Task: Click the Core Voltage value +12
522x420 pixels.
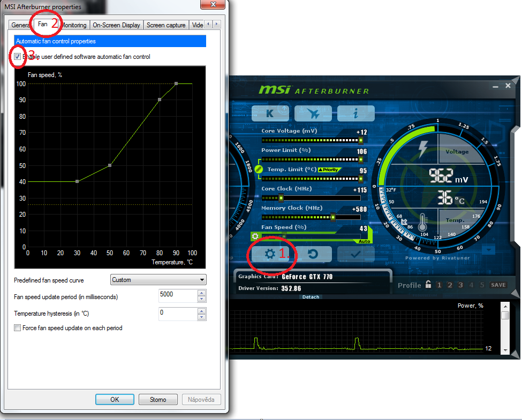Action: 361,132
